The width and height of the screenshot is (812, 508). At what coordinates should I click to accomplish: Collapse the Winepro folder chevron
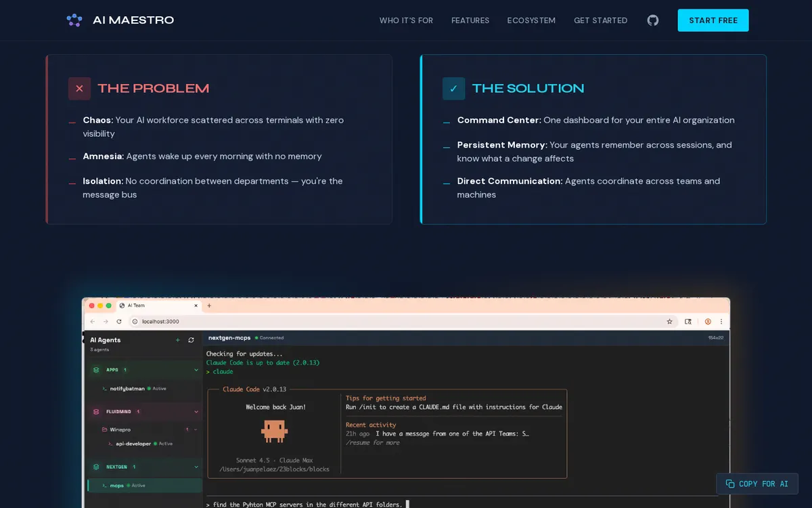[196, 429]
